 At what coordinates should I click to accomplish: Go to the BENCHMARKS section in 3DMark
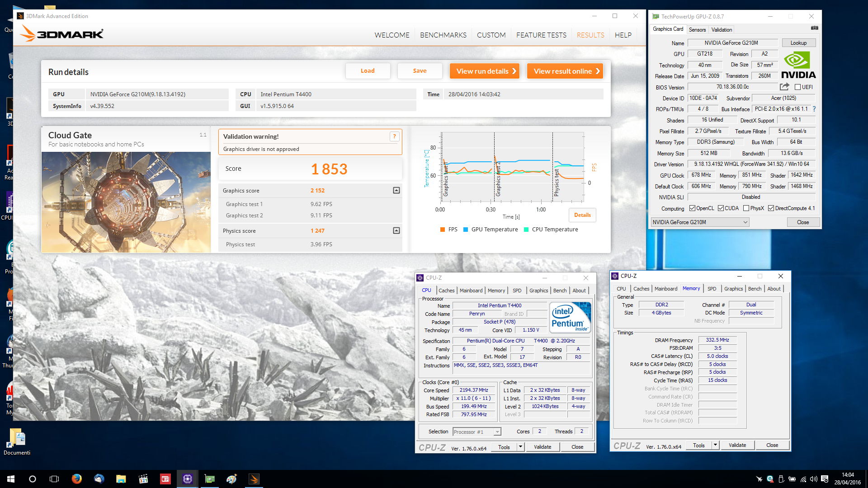click(x=443, y=35)
